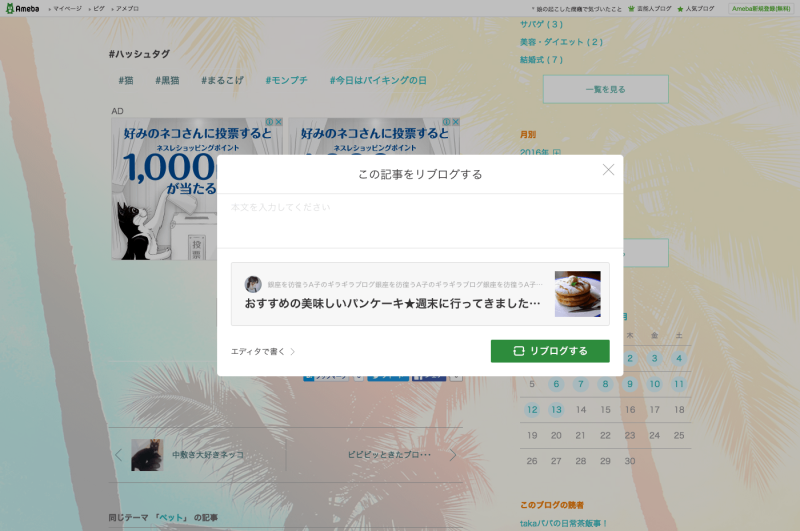Image resolution: width=800 pixels, height=531 pixels.
Task: Open the 娘の起こした… topic link in header
Action: tap(579, 9)
